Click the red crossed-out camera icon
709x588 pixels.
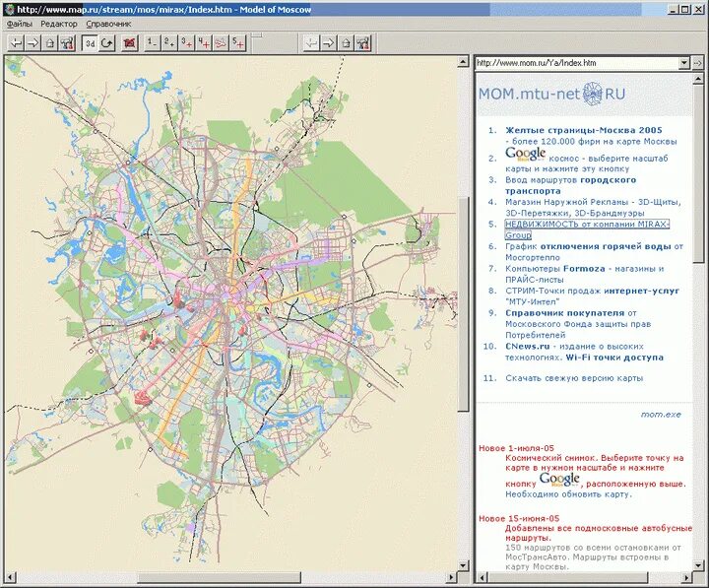[x=130, y=43]
